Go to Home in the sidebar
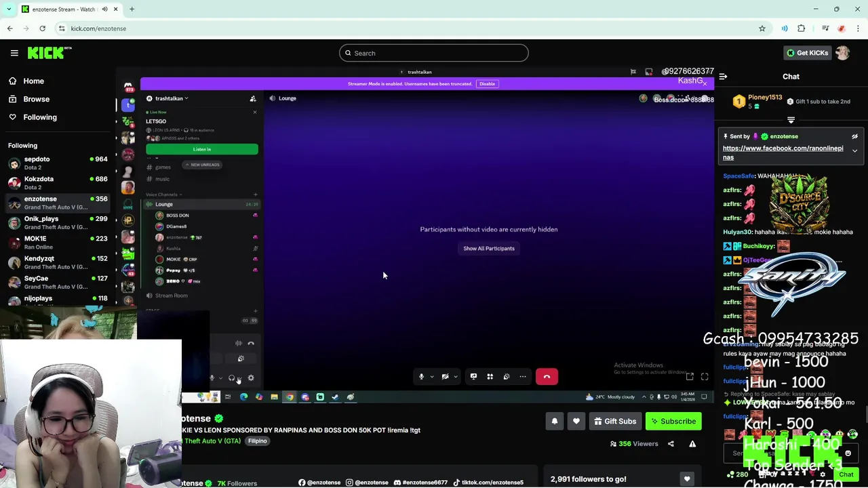Image resolution: width=868 pixels, height=488 pixels. (33, 81)
